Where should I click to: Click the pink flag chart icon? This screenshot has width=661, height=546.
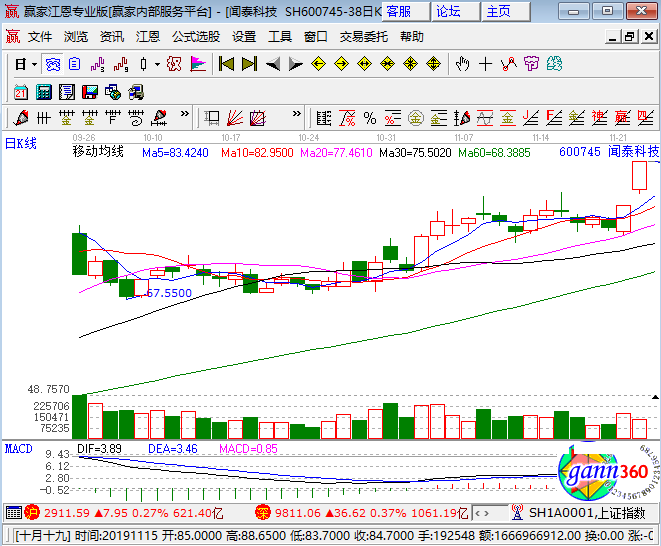point(198,64)
